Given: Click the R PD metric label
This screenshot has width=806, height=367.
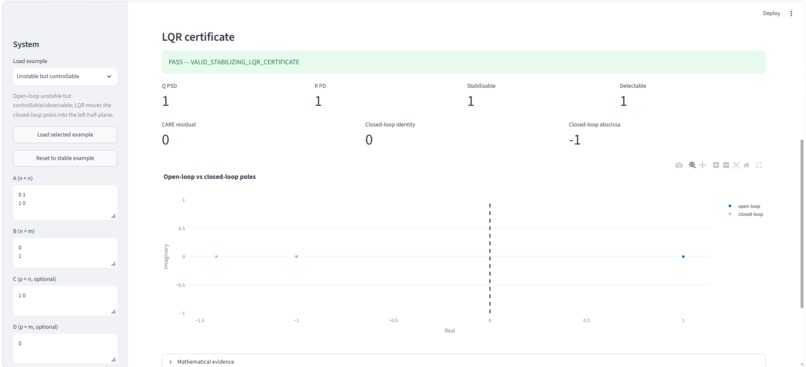Looking at the screenshot, I should tap(320, 86).
